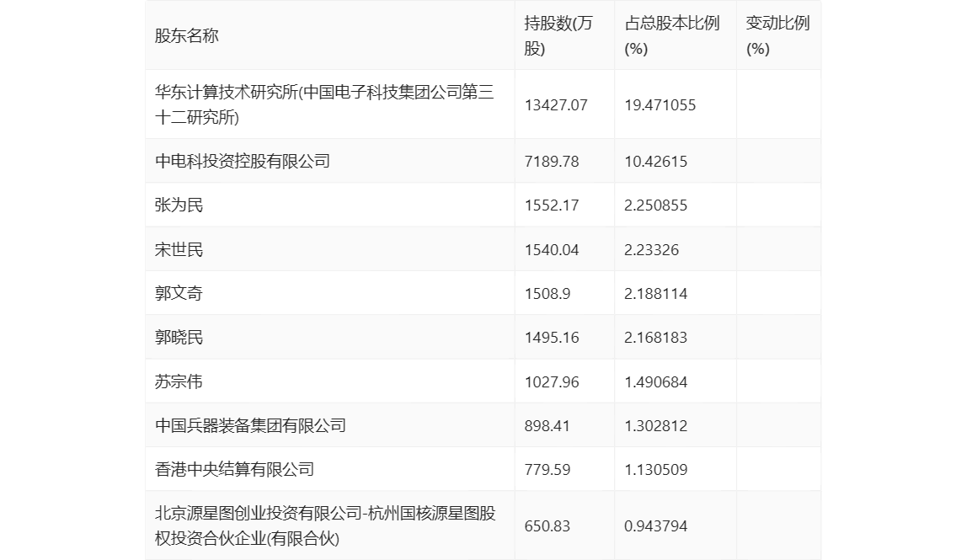
Task: Click the value 7189.78
Action: (552, 162)
